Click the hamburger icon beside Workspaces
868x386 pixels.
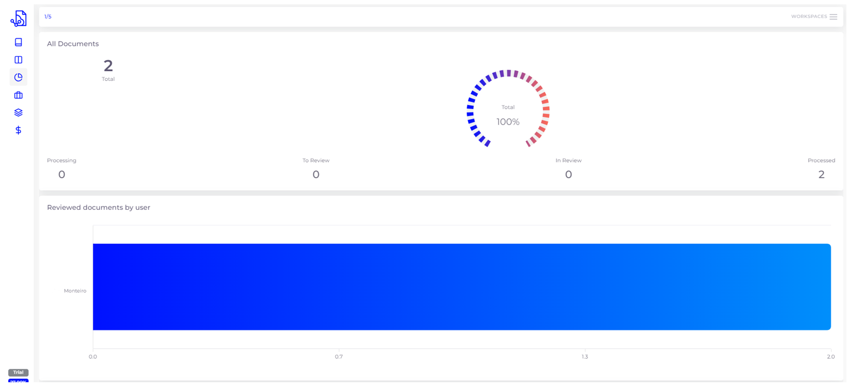pyautogui.click(x=833, y=17)
